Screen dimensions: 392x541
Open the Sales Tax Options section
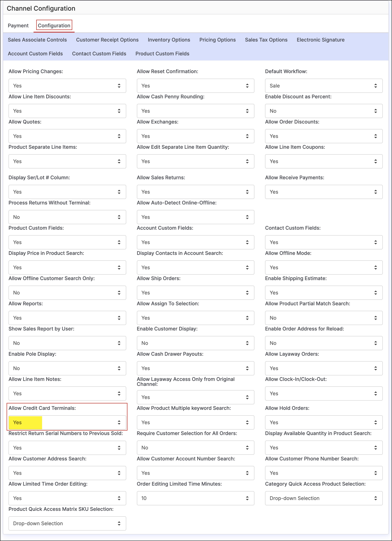tap(266, 40)
